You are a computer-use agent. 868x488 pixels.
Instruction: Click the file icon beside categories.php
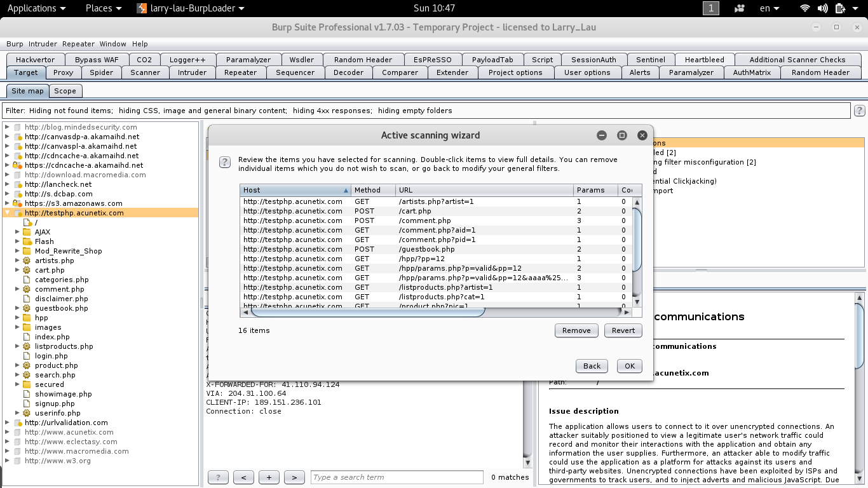pos(27,280)
